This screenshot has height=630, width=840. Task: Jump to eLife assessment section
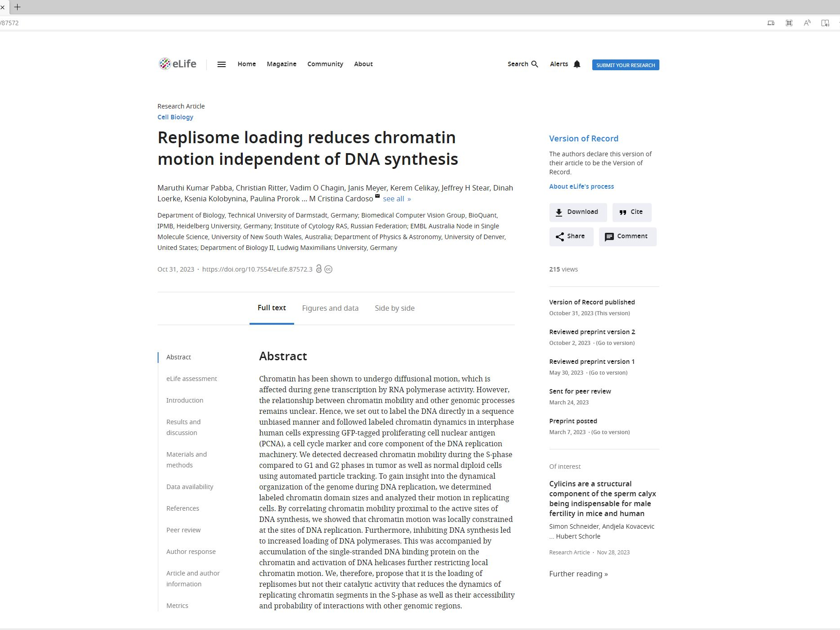pyautogui.click(x=191, y=379)
